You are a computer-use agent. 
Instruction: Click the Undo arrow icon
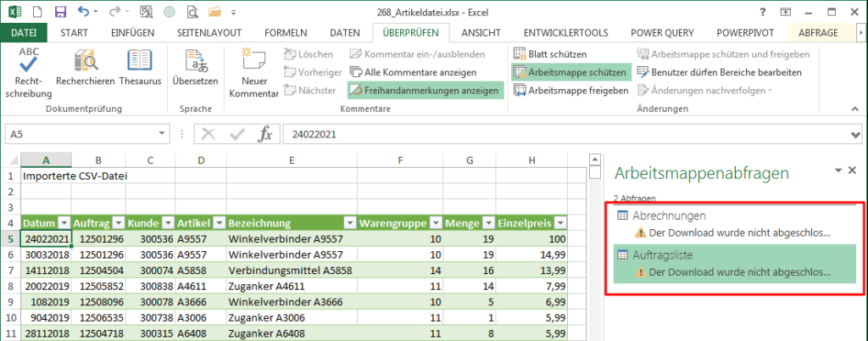84,12
